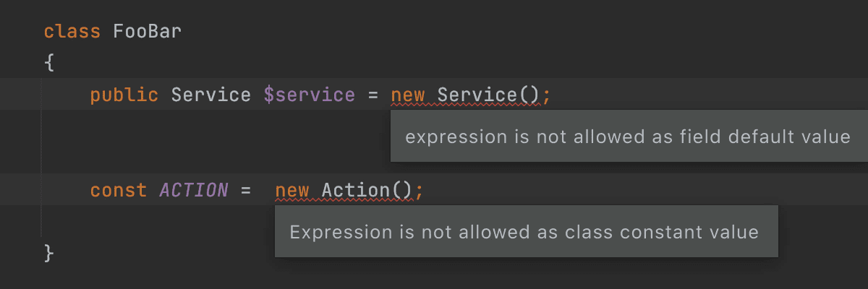Click the new keyword before Action
868x289 pixels.
pyautogui.click(x=292, y=191)
